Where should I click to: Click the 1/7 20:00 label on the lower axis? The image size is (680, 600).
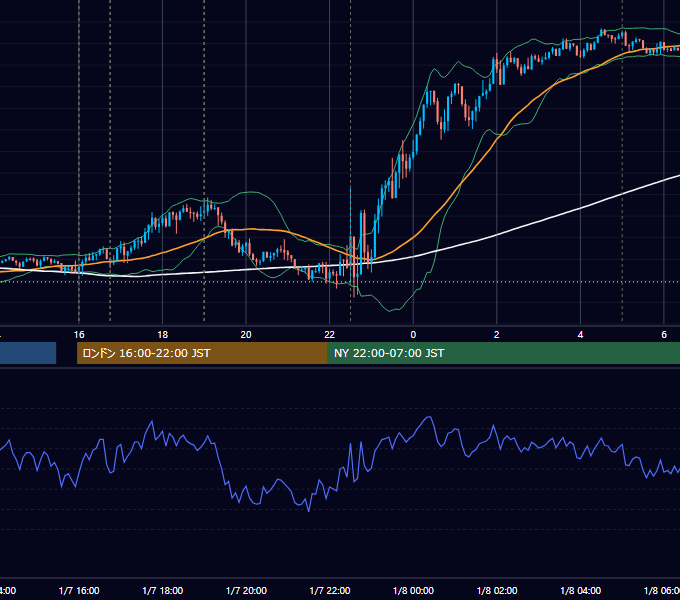tap(246, 590)
